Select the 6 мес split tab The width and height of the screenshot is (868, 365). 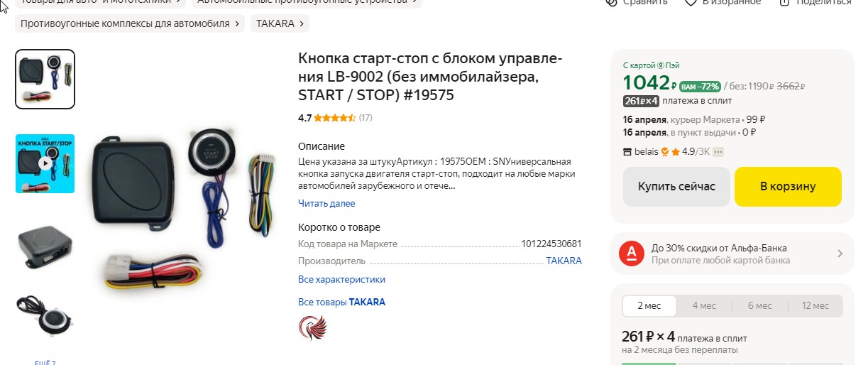pyautogui.click(x=760, y=305)
